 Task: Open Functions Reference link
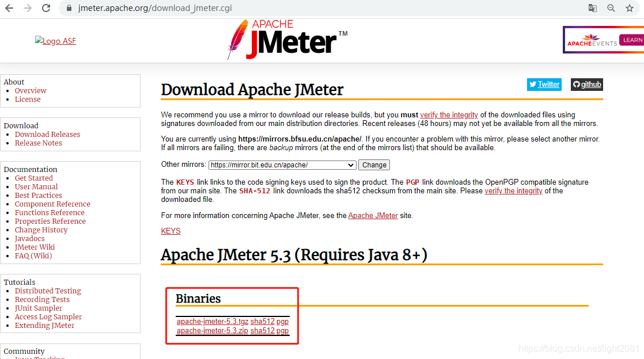[x=50, y=212]
